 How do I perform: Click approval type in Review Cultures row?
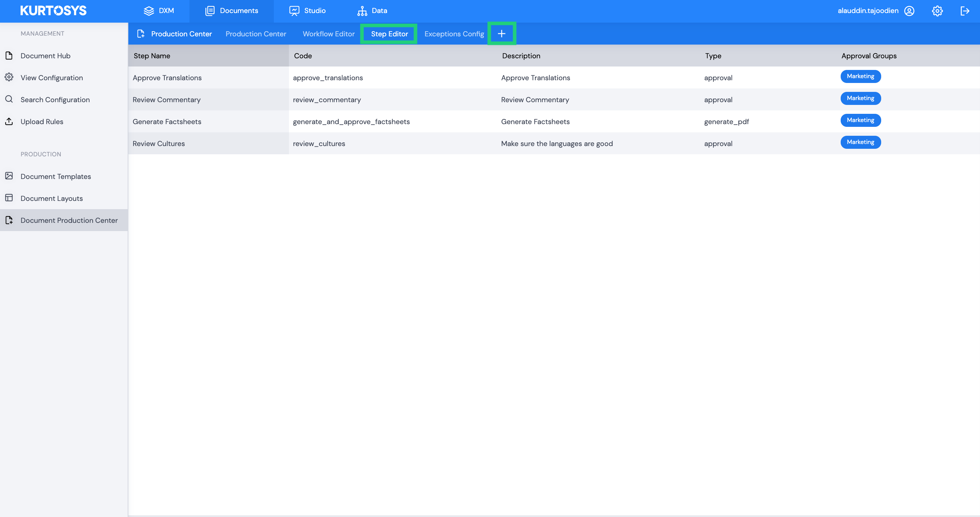point(718,144)
